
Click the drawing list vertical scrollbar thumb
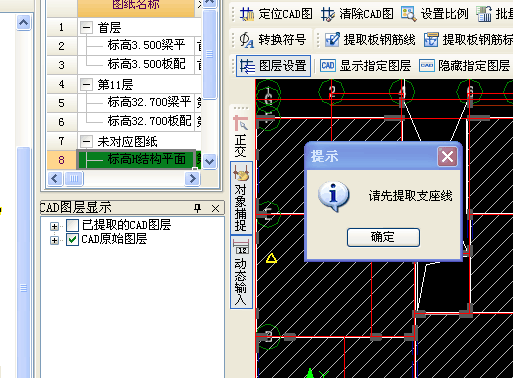pyautogui.click(x=210, y=54)
